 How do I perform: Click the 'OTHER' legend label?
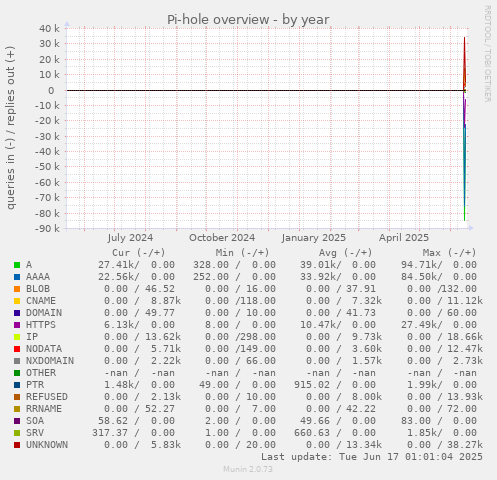pyautogui.click(x=41, y=373)
